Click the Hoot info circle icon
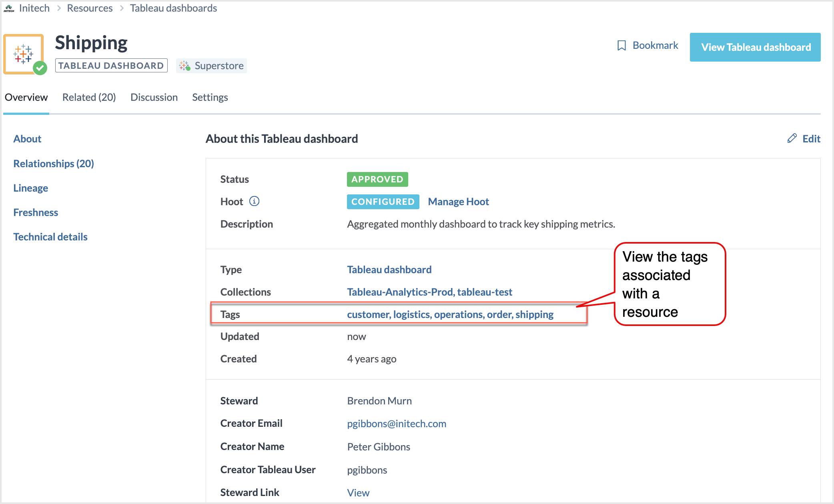Viewport: 834px width, 504px height. [x=254, y=201]
